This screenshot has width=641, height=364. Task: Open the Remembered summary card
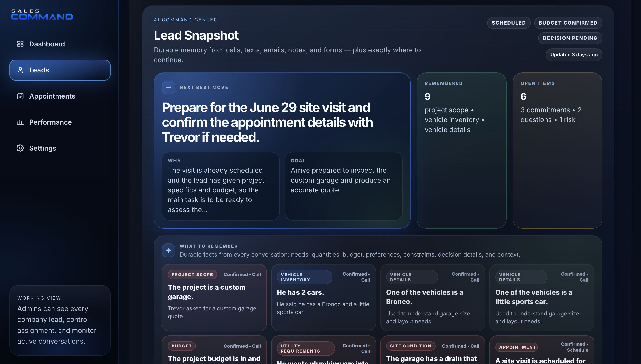pyautogui.click(x=461, y=150)
